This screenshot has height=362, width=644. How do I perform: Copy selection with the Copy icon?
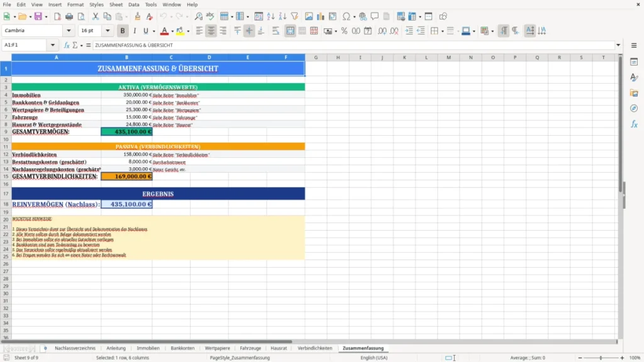click(x=107, y=16)
